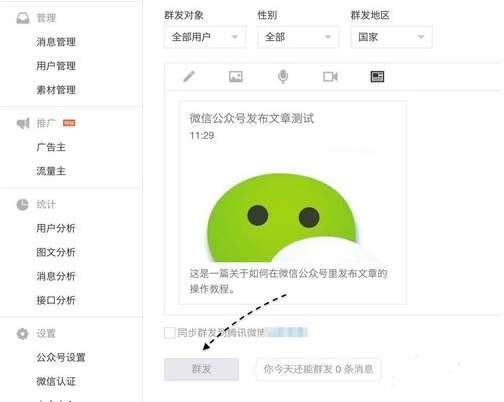Click the 设置 gear icon
504x402 pixels.
23,333
